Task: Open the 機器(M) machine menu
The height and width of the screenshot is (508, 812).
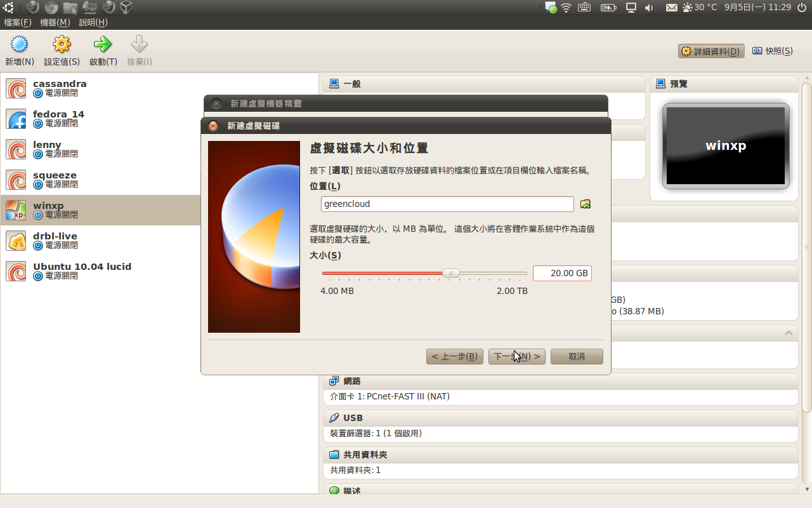Action: coord(55,22)
